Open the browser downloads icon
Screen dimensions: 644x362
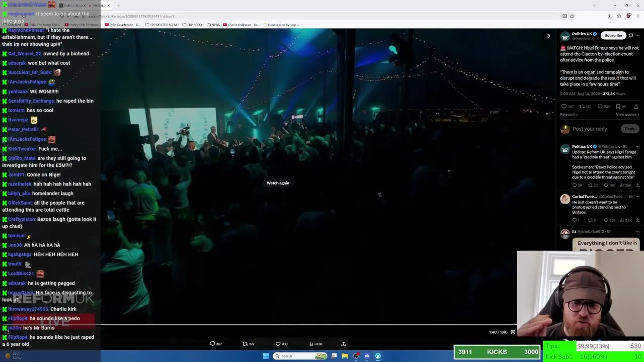tap(609, 16)
